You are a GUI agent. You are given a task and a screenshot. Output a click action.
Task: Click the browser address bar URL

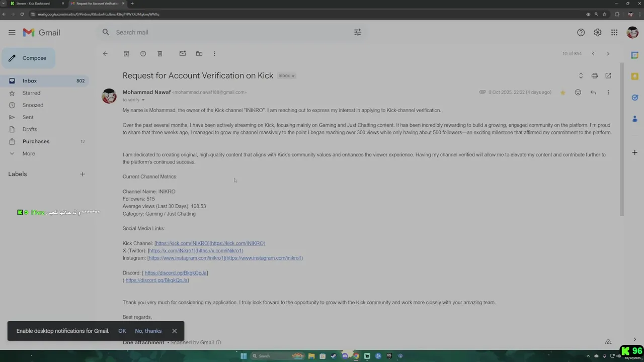(99, 14)
